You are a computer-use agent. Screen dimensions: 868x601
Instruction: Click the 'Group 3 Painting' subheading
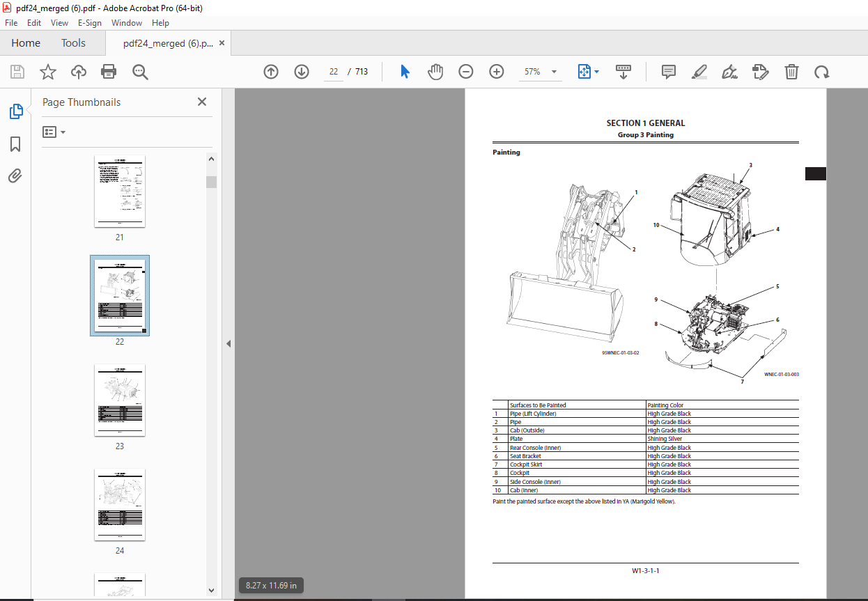646,135
